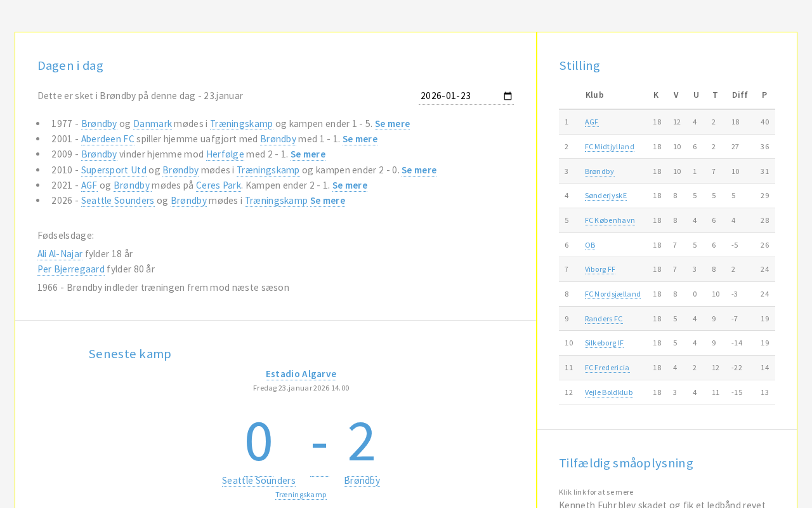
Task: Open 'Se mere' for the 1977 match
Action: [392, 124]
